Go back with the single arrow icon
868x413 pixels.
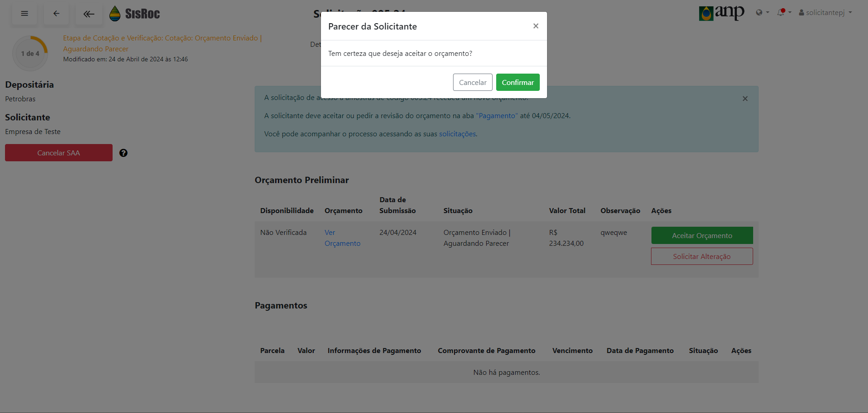click(x=56, y=14)
